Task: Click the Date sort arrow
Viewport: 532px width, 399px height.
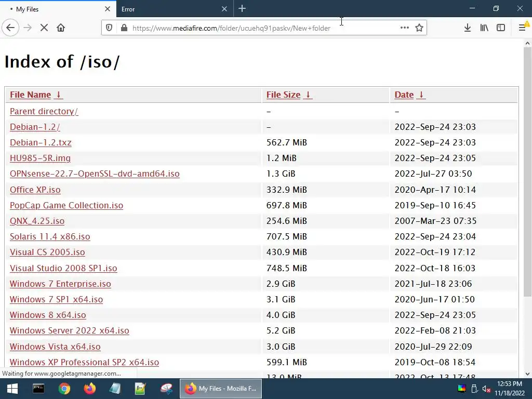Action: point(421,95)
